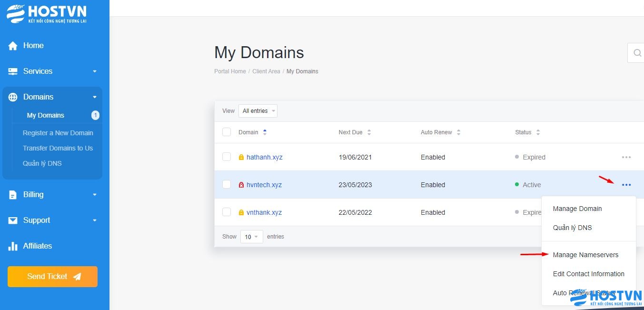Select the Domains globe icon

pyautogui.click(x=13, y=97)
